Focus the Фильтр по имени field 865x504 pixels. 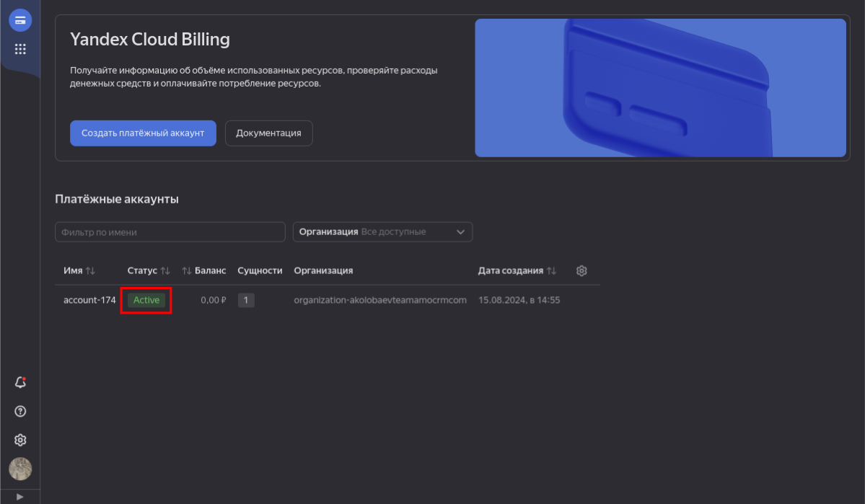tap(170, 232)
